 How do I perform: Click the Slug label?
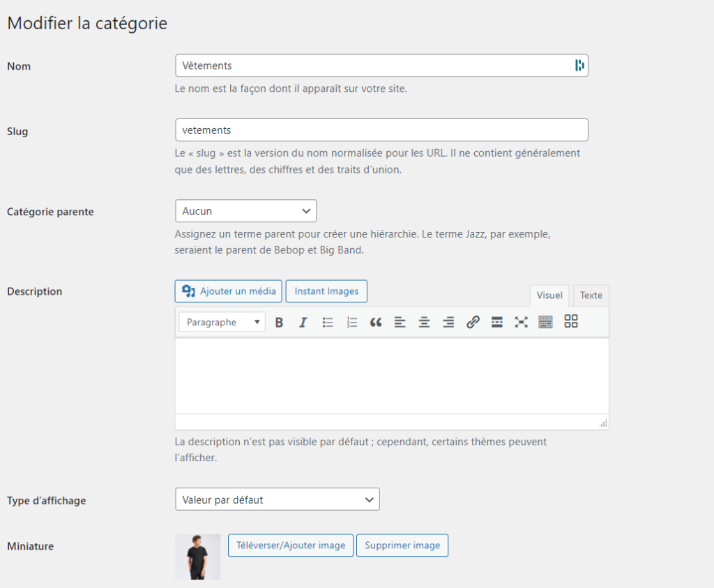[x=17, y=132]
